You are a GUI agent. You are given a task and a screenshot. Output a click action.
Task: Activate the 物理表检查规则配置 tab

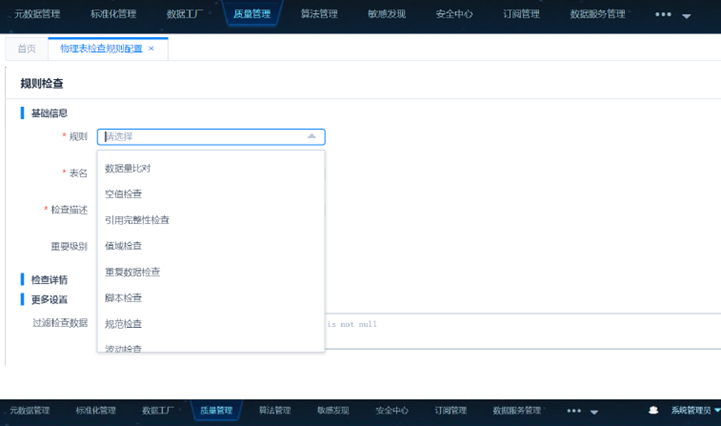point(101,48)
